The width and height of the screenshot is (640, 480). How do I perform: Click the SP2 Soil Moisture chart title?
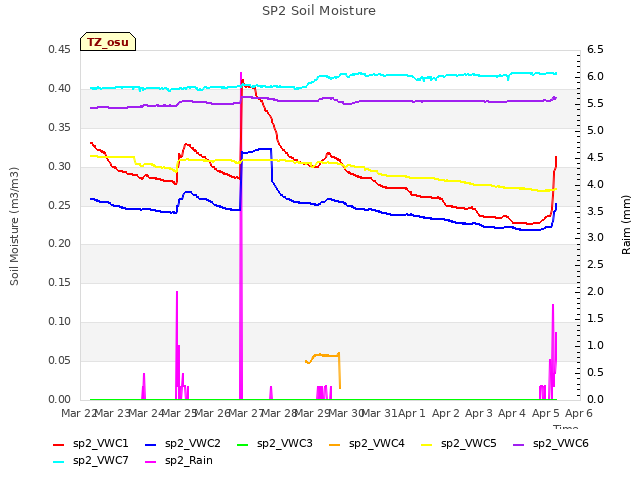coord(319,11)
